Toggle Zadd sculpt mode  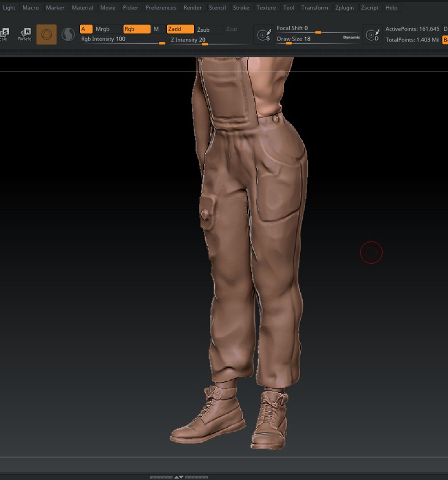(180, 29)
